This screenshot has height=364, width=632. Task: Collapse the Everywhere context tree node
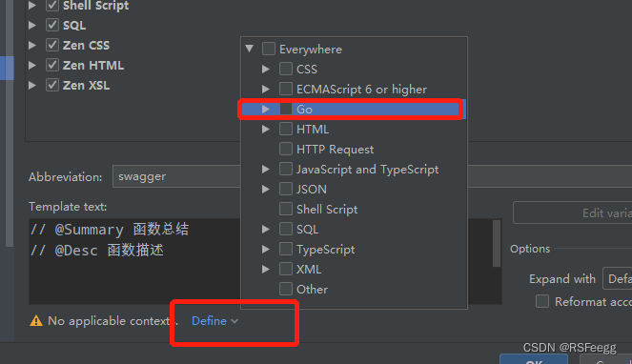250,49
